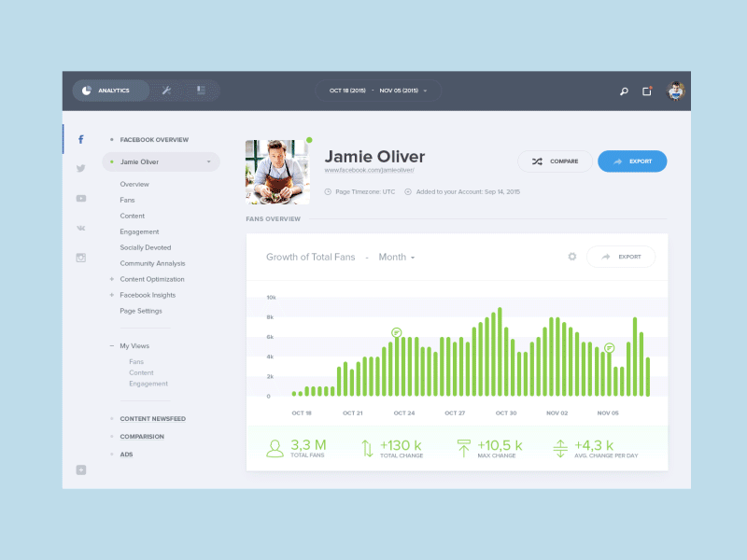Open the Ads section
The width and height of the screenshot is (747, 560).
pos(126,455)
